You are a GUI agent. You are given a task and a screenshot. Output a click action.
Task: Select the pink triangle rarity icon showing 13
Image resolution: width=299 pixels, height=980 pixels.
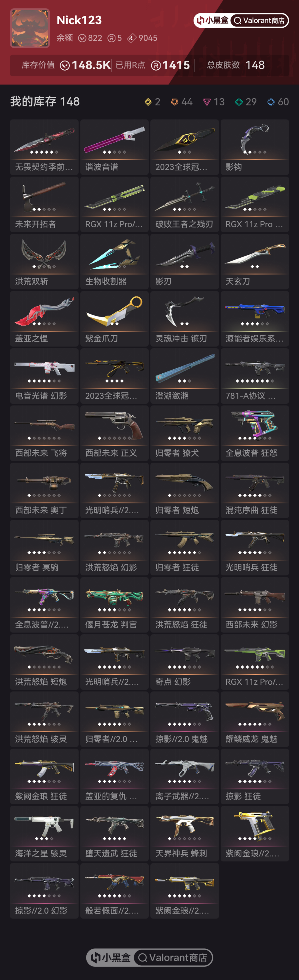point(207,102)
